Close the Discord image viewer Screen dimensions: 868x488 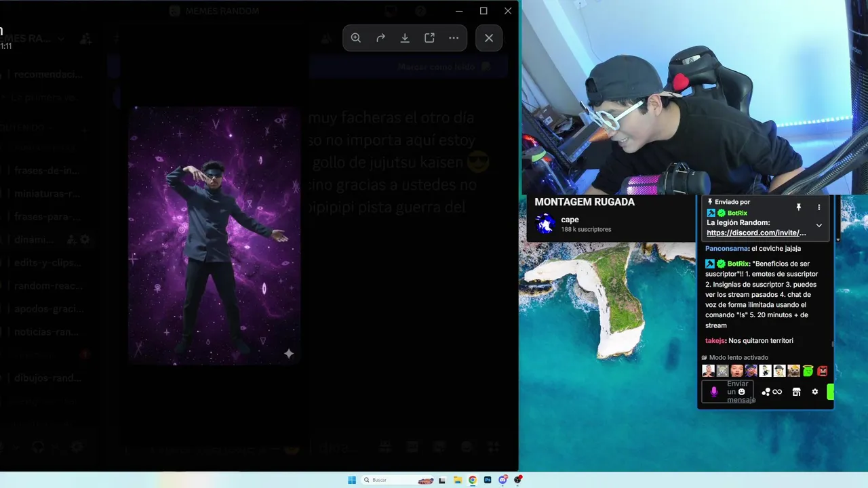489,38
